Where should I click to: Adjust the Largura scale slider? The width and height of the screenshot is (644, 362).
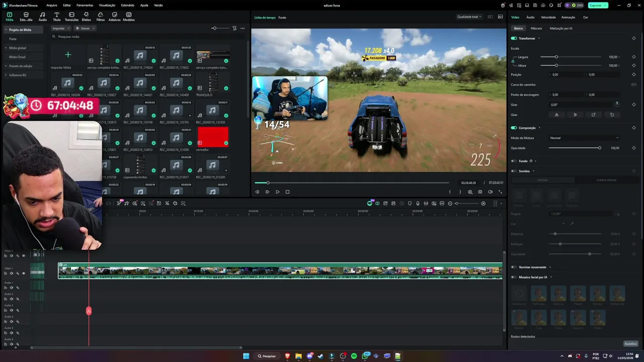[x=571, y=57]
